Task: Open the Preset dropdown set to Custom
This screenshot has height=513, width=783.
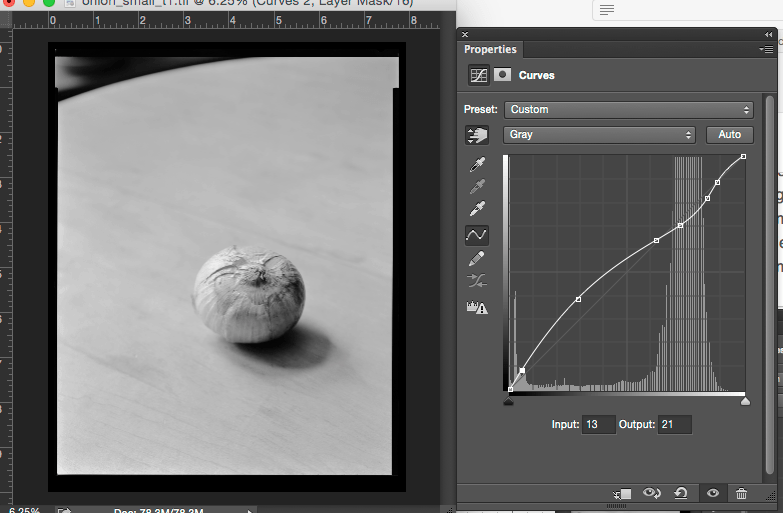Action: 629,110
